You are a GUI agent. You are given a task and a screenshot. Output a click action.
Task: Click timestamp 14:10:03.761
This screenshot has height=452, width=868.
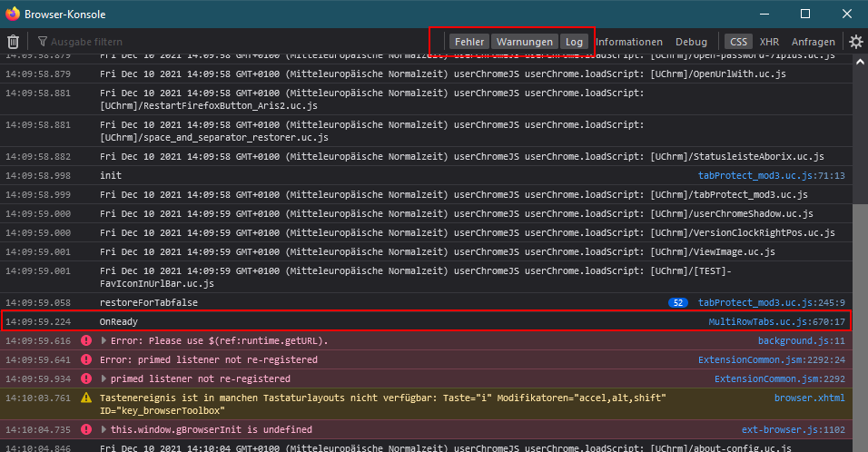[38, 398]
